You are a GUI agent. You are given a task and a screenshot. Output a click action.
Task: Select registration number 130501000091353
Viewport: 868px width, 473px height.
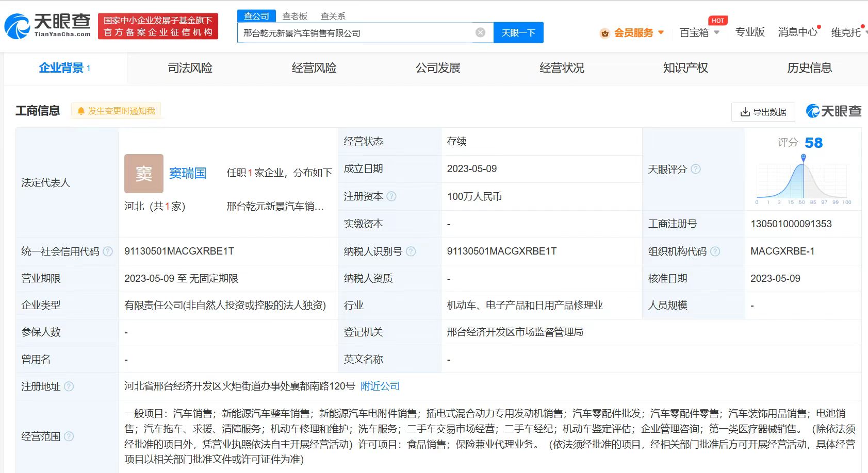tap(791, 224)
